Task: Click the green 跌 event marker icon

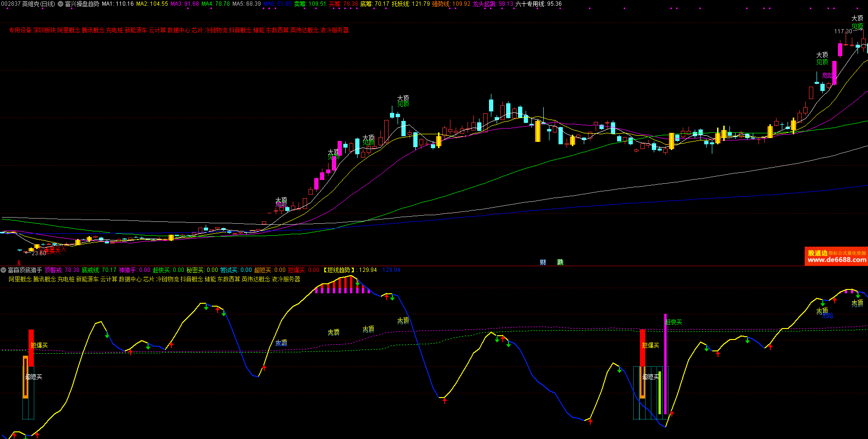Action: click(x=560, y=262)
